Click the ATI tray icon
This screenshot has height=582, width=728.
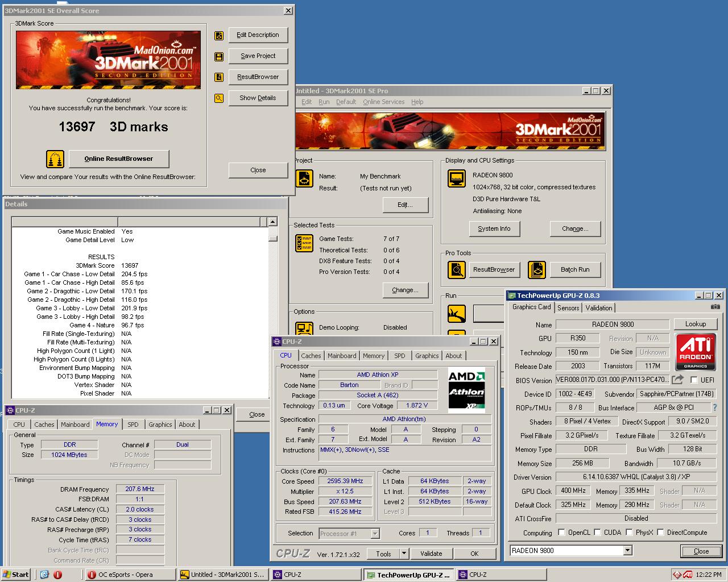pos(687,575)
